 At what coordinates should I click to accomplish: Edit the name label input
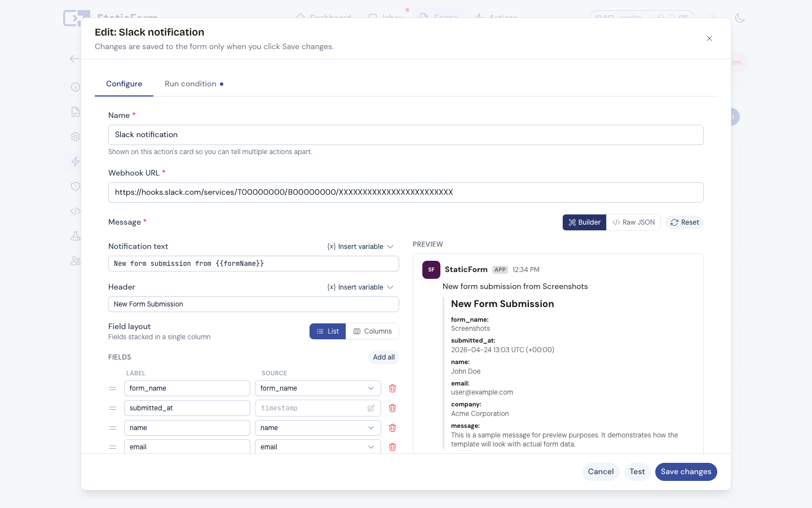tap(187, 428)
